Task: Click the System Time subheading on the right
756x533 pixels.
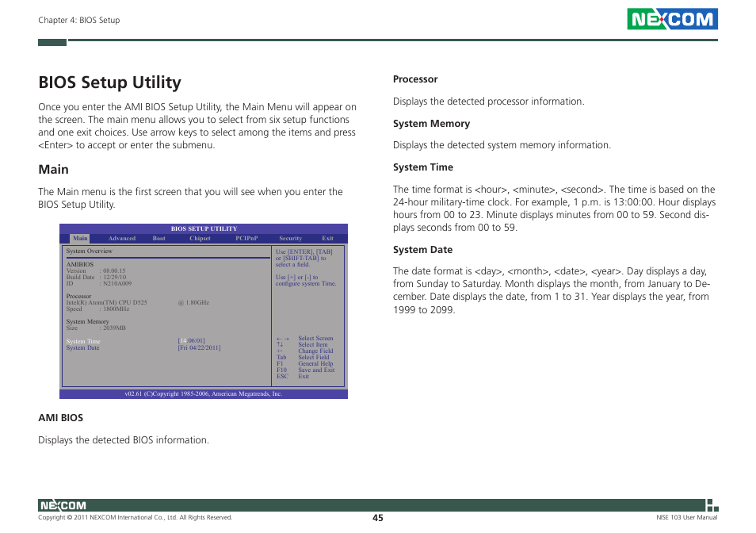Action: click(423, 167)
